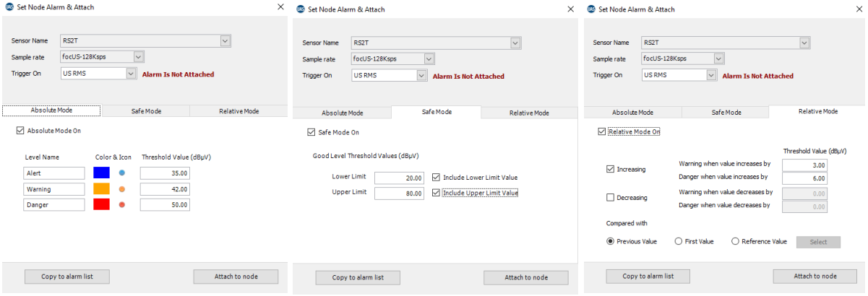Pick the orange Warning color swatch
The height and width of the screenshot is (296, 868).
pos(101,189)
